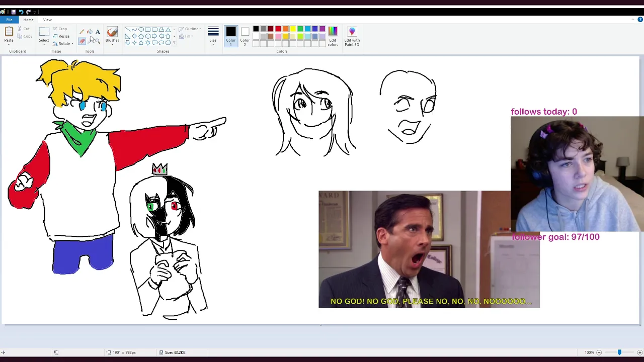Image resolution: width=644 pixels, height=362 pixels.
Task: Pick the purple color swatch
Action: pos(323,29)
